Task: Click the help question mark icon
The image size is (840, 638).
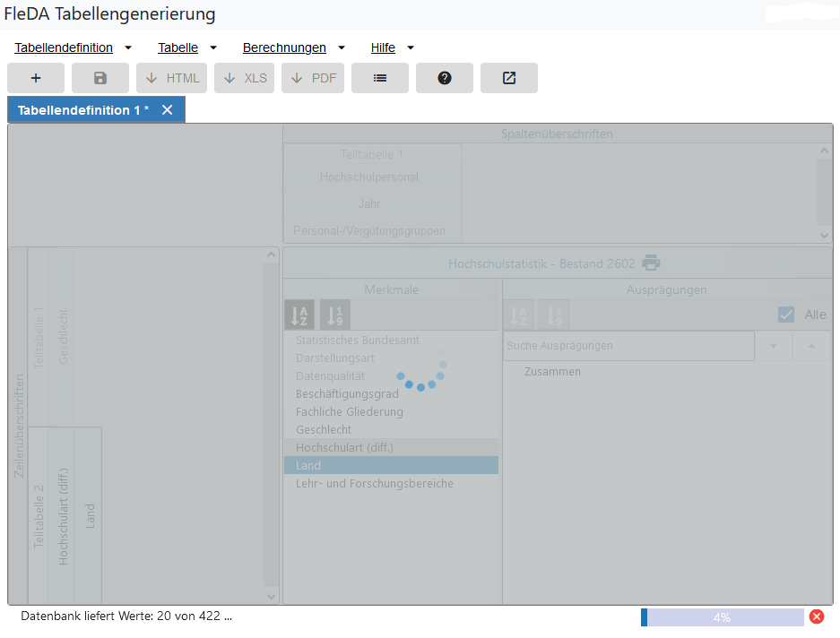Action: 445,78
